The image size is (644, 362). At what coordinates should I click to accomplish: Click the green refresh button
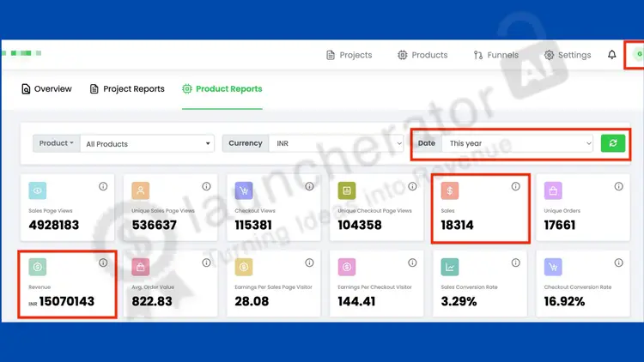(612, 143)
